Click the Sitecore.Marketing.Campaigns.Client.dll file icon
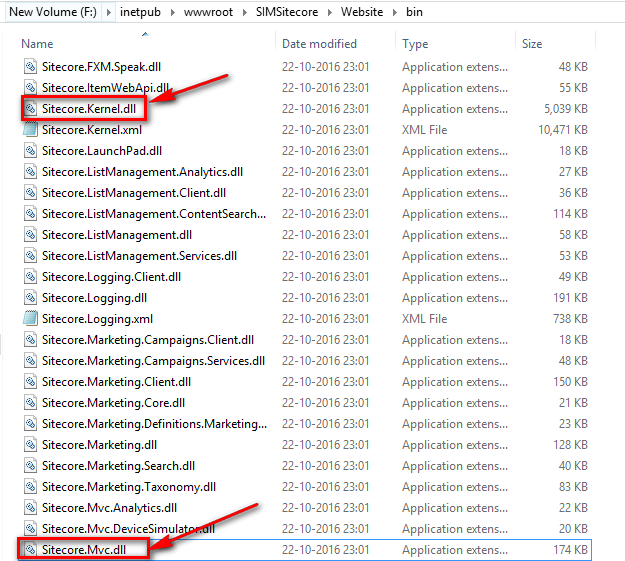Image resolution: width=625 pixels, height=561 pixels. (x=30, y=339)
